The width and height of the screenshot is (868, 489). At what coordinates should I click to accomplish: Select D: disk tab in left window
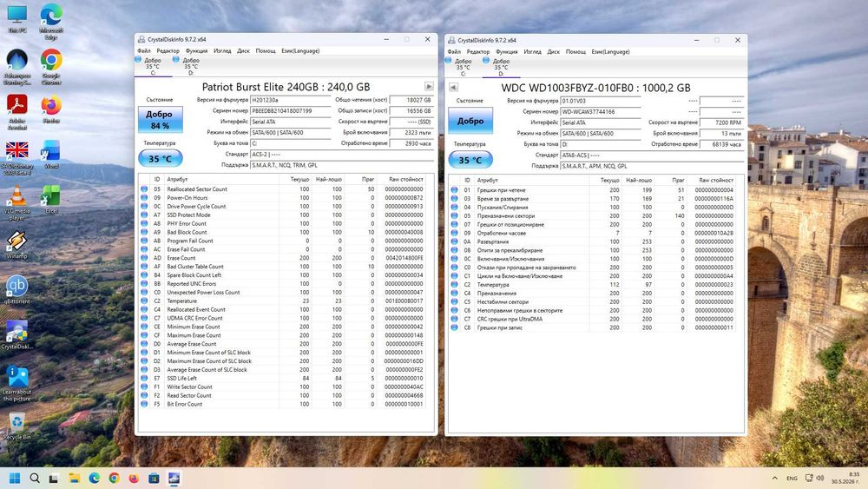click(190, 66)
